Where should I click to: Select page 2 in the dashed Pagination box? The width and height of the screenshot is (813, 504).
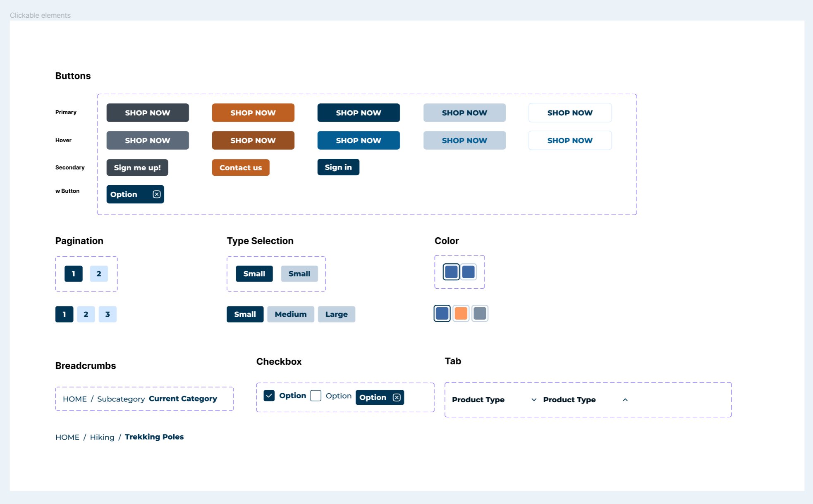99,274
